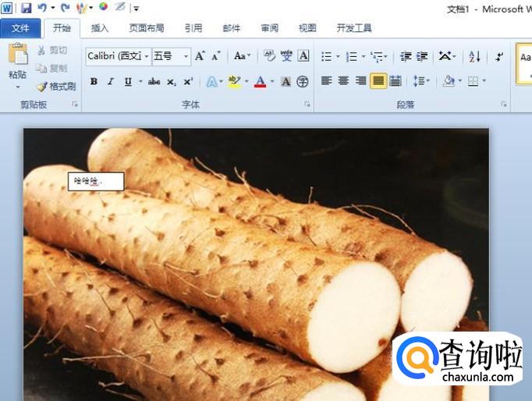Switch to the 视图 tab
532x401 pixels.
(x=307, y=28)
